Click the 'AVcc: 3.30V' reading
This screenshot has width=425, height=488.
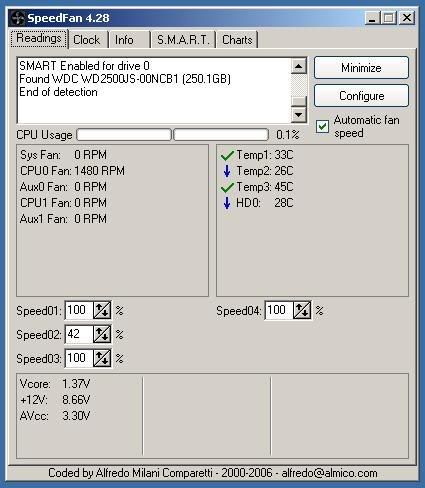pyautogui.click(x=55, y=416)
